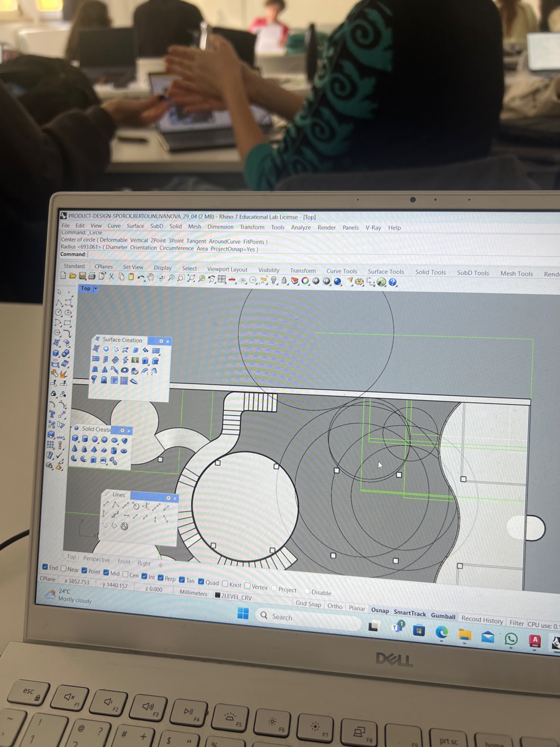Toggle the Cen osnap checkbox
The height and width of the screenshot is (747, 560).
point(125,575)
